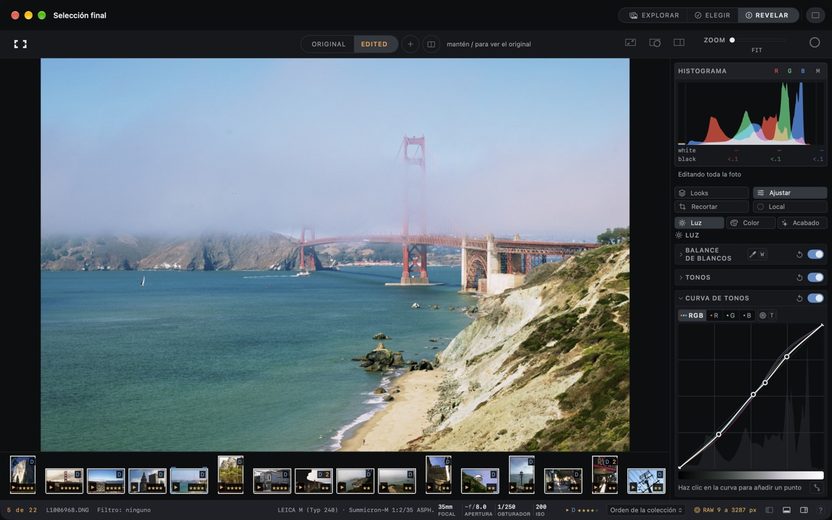The width and height of the screenshot is (832, 520).
Task: Select the RGB curve channel
Action: click(692, 315)
